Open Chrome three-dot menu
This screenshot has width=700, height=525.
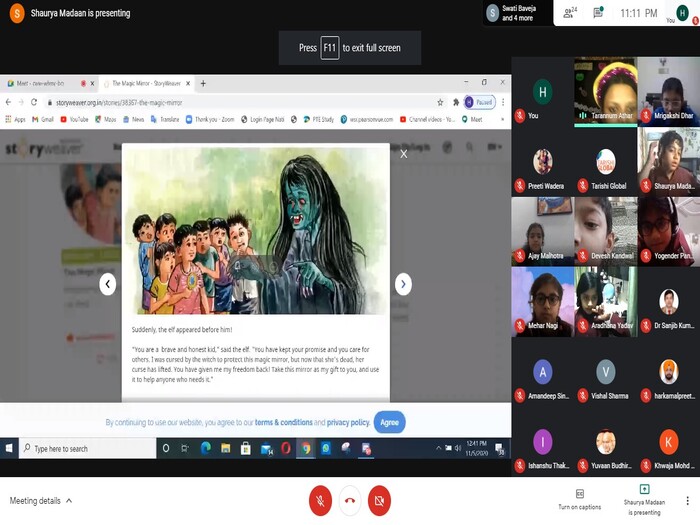[x=503, y=102]
